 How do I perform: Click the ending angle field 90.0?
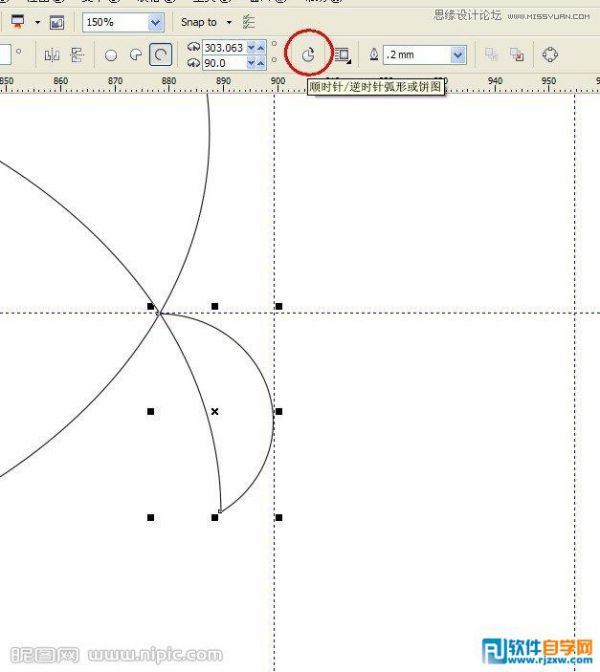click(223, 63)
